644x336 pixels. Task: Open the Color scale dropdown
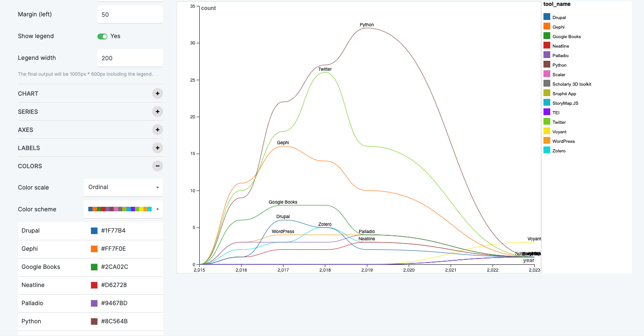[x=123, y=187]
